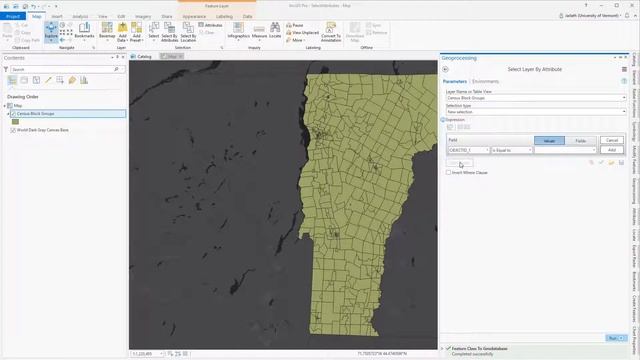Click the Census Block Groups symbol swatch
Screen dimensions: 640x360
[x=15, y=122]
